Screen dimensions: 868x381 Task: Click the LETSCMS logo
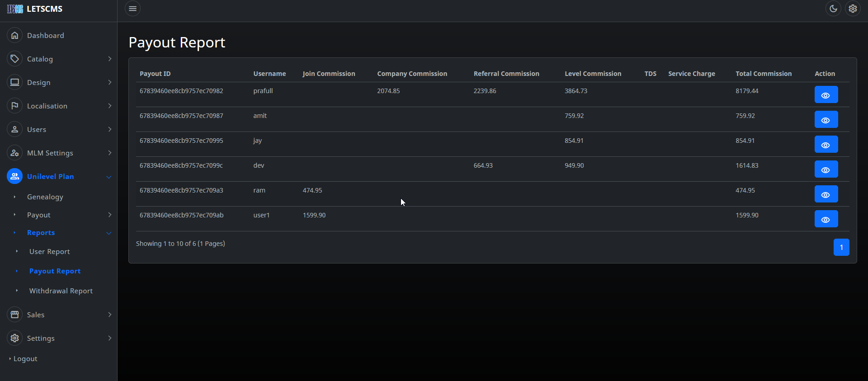coord(35,9)
